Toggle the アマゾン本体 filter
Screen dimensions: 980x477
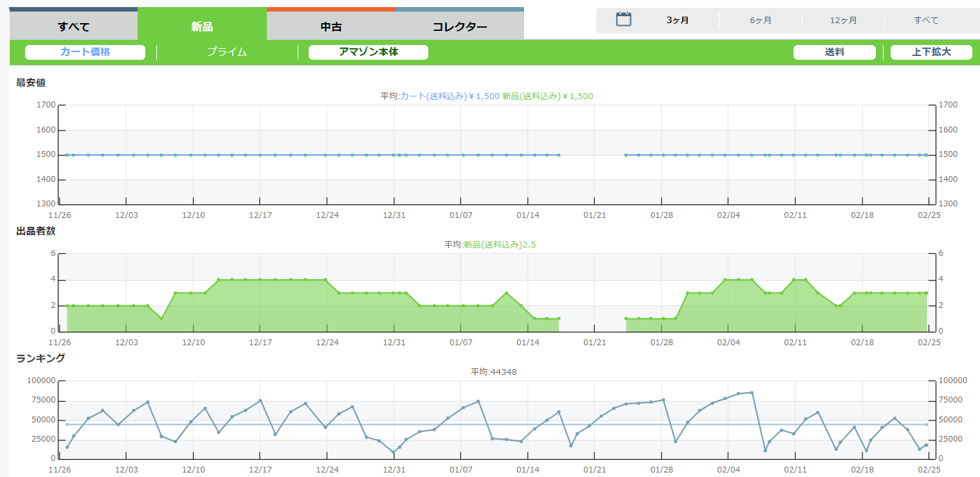[368, 52]
